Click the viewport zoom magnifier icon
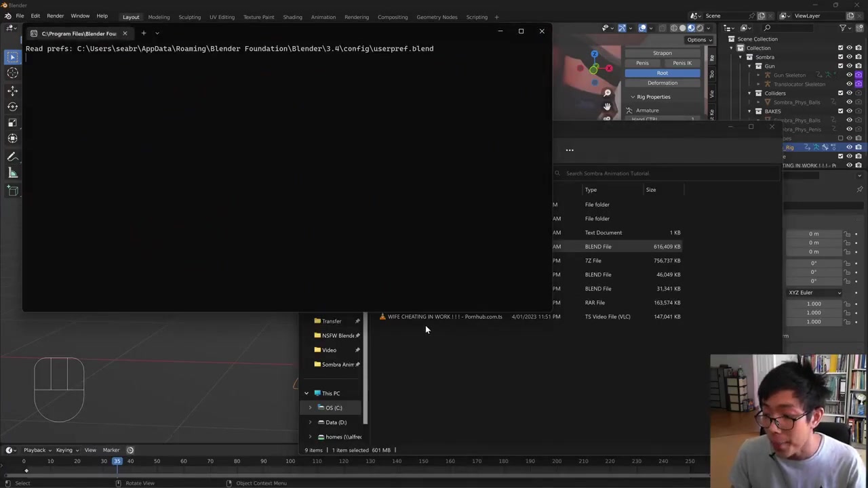The image size is (868, 488). click(607, 93)
